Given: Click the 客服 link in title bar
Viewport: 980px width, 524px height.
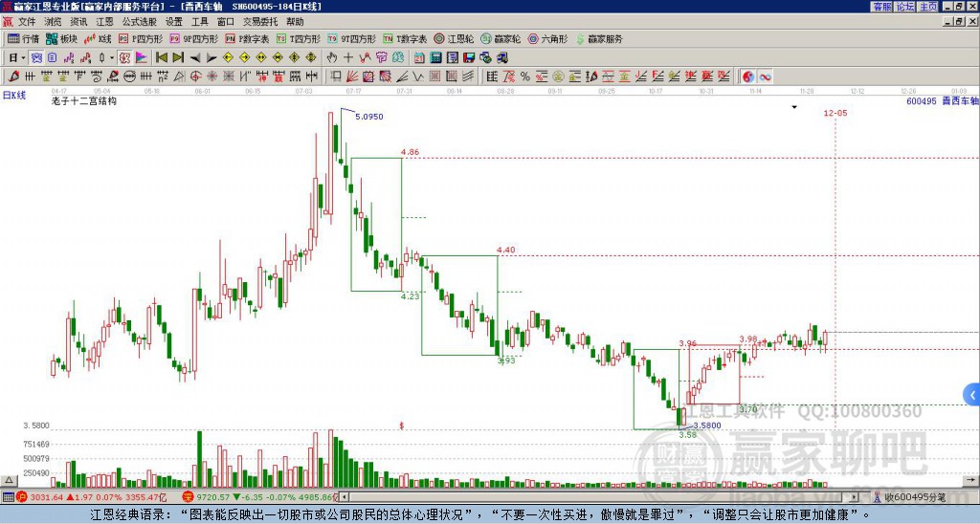Looking at the screenshot, I should coord(881,7).
